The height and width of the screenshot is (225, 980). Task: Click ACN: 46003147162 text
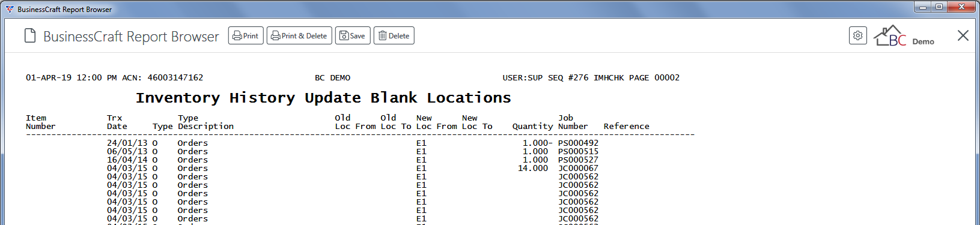[162, 78]
